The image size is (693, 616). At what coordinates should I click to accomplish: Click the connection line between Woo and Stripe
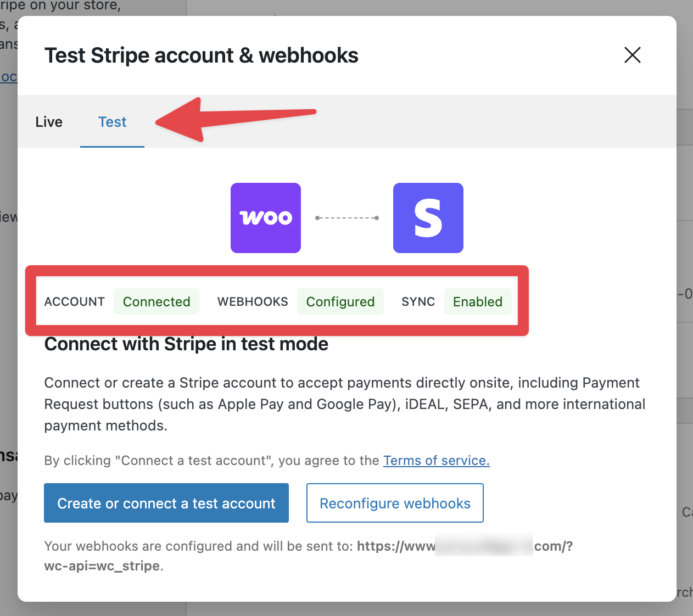[x=347, y=218]
